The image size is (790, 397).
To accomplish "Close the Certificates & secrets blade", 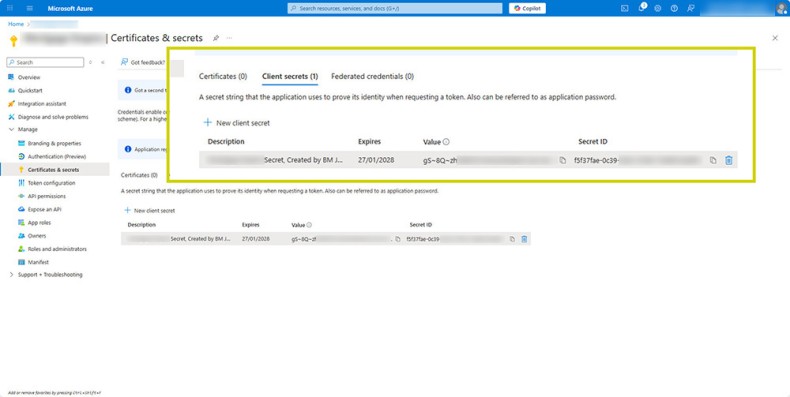I will [x=775, y=38].
